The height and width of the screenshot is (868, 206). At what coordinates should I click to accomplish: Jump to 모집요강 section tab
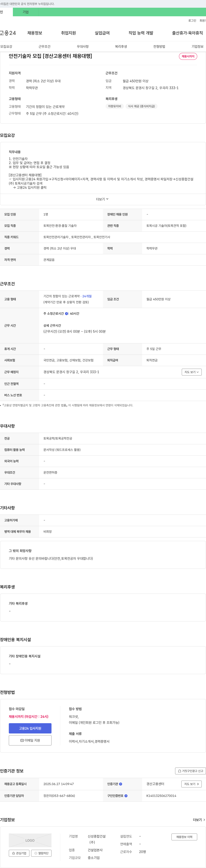click(6, 46)
